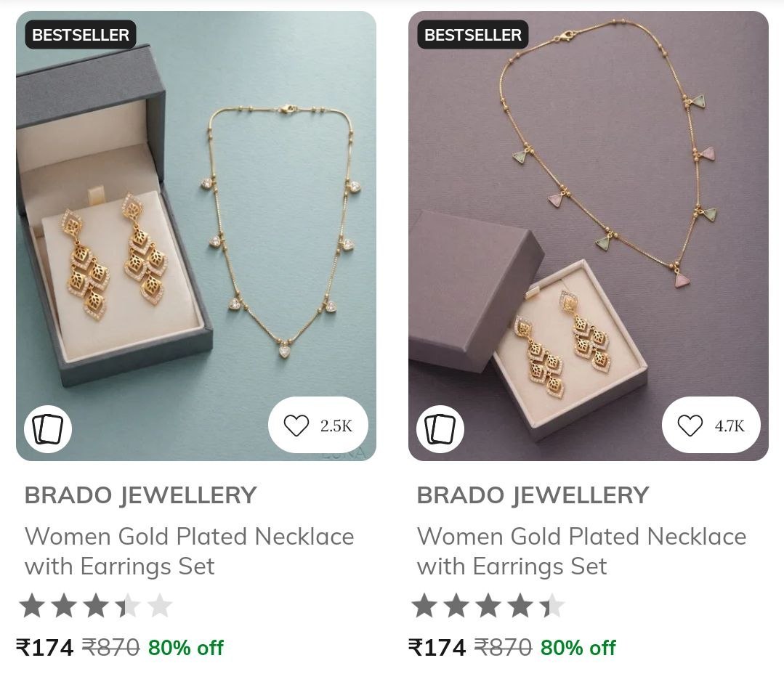This screenshot has width=784, height=679.
Task: Open the left necklace product image
Action: point(196,236)
